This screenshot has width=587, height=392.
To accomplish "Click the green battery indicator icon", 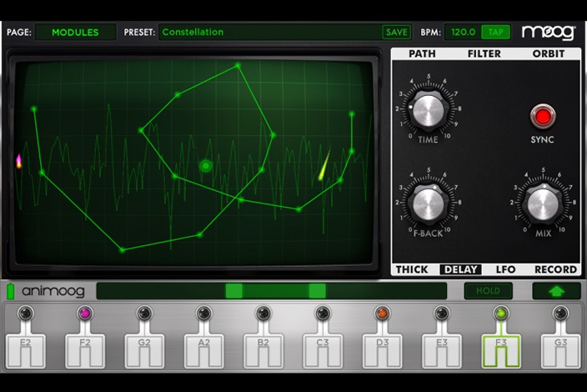I will point(11,291).
